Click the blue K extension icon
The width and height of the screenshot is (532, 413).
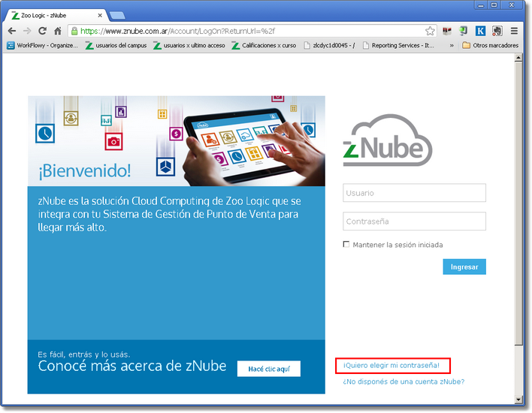pos(481,31)
